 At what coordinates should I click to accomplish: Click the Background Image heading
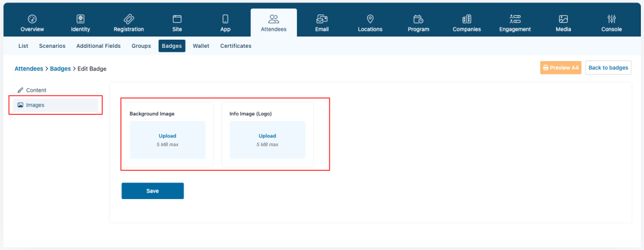click(x=152, y=113)
